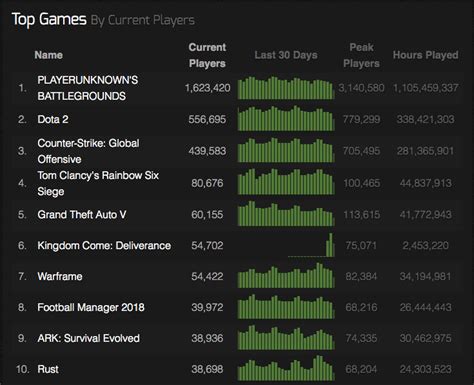Open the Dota 2 game link
This screenshot has width=474, height=385.
click(x=53, y=119)
